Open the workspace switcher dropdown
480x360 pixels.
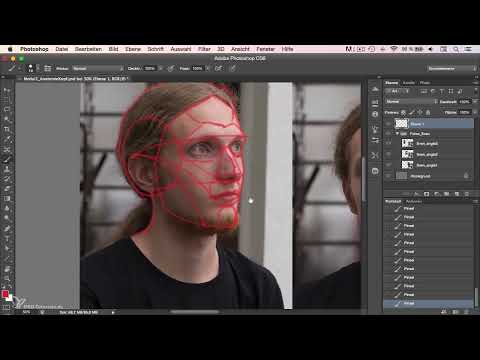click(x=452, y=68)
